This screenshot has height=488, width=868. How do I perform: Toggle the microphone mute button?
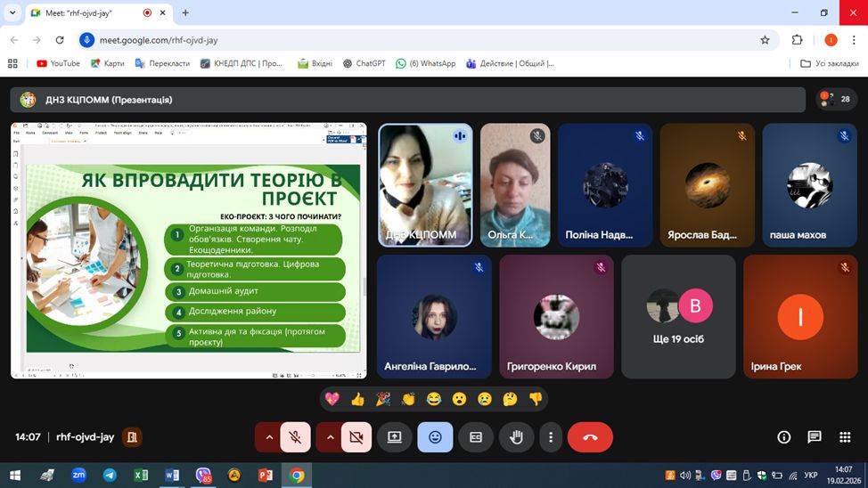pos(295,437)
